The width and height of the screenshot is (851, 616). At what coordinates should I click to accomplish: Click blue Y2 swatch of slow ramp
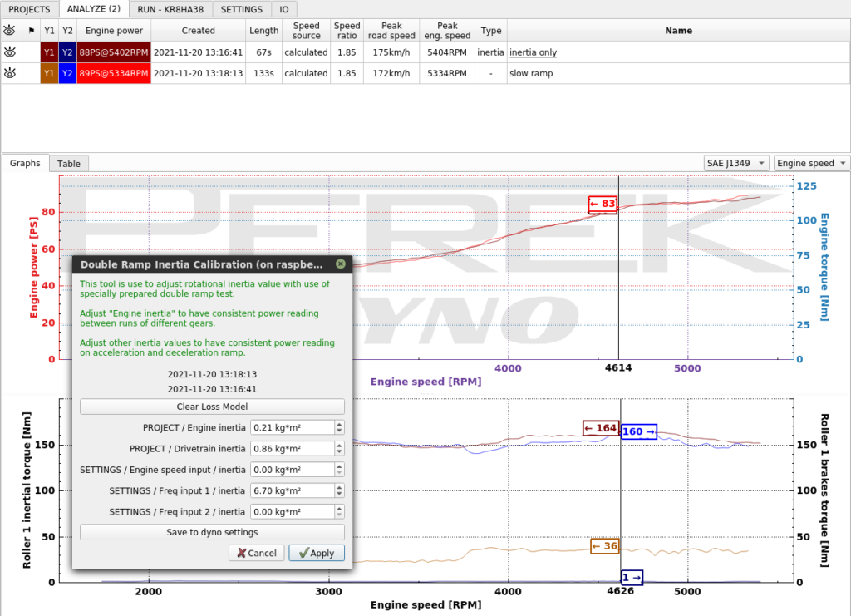67,73
